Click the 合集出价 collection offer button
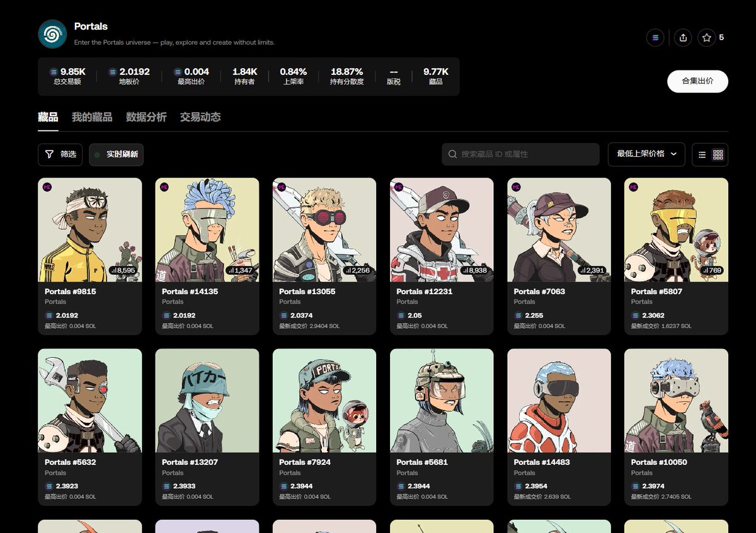This screenshot has height=533, width=756. tap(697, 81)
